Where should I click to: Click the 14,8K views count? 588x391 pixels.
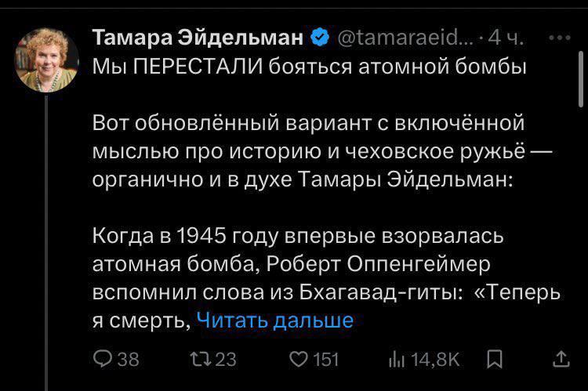(435, 359)
